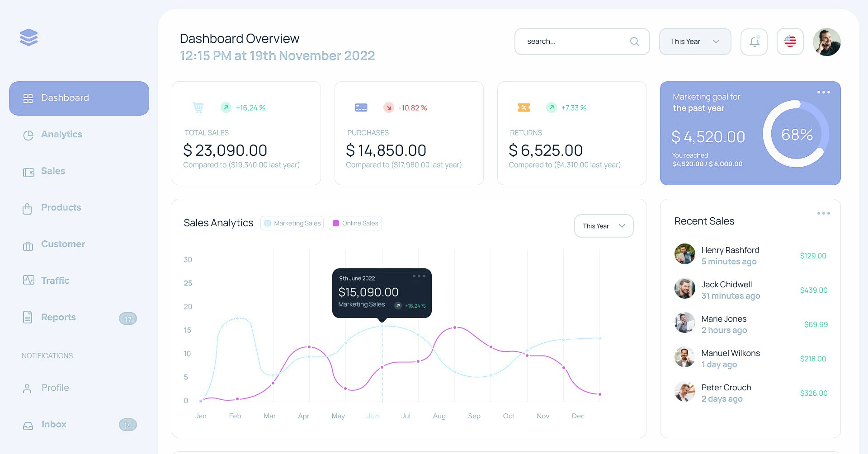
Task: Open the Products sidebar item
Action: point(61,208)
